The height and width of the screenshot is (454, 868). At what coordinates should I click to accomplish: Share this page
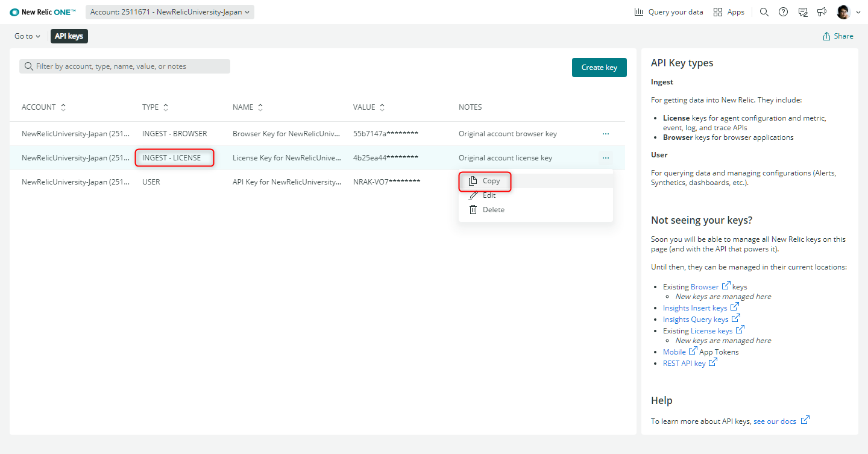[838, 36]
